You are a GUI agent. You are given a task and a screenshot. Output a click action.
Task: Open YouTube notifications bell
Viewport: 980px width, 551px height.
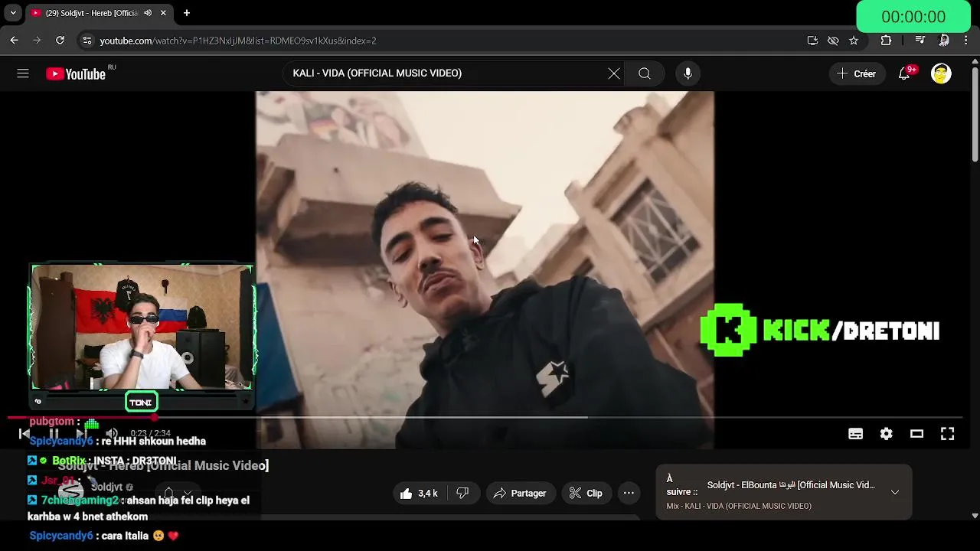pos(904,73)
